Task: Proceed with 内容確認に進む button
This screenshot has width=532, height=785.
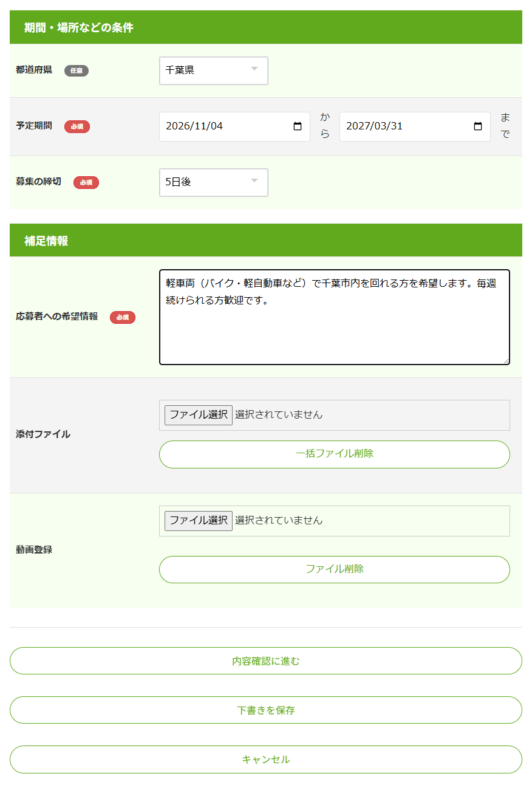Action: [x=266, y=660]
